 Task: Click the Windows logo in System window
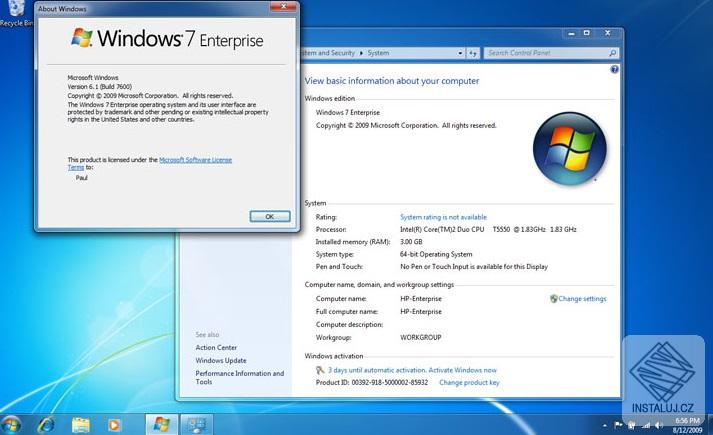coord(569,149)
